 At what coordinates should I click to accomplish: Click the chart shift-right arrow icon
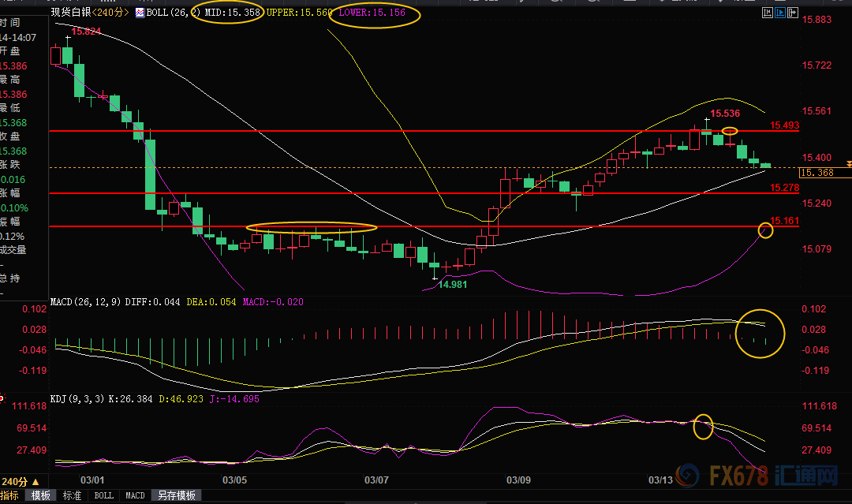(x=793, y=13)
